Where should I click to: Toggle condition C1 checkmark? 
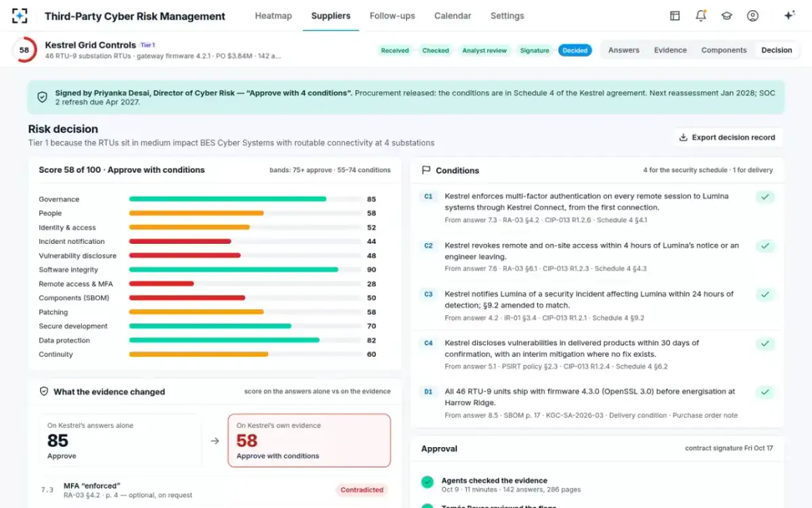point(765,197)
